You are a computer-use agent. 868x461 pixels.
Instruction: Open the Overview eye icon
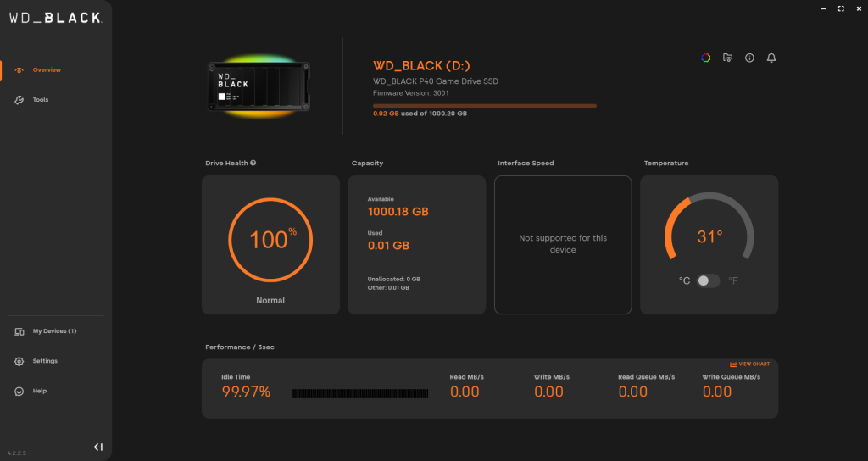coord(19,70)
